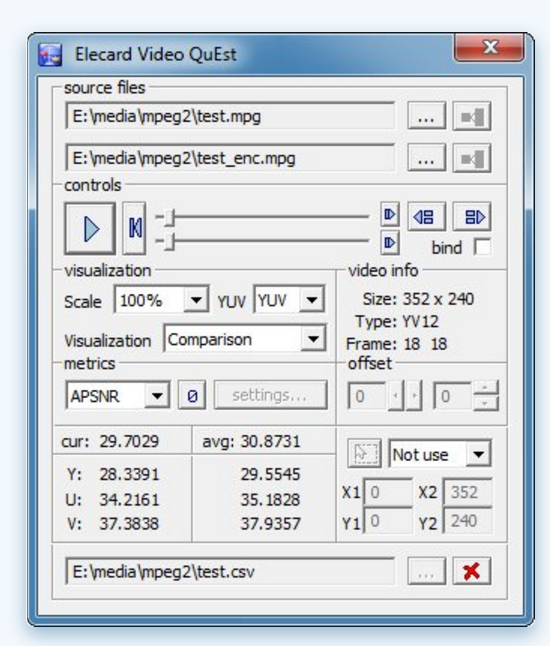550x646 pixels.
Task: Click the red X delete CSV icon
Action: pyautogui.click(x=472, y=571)
